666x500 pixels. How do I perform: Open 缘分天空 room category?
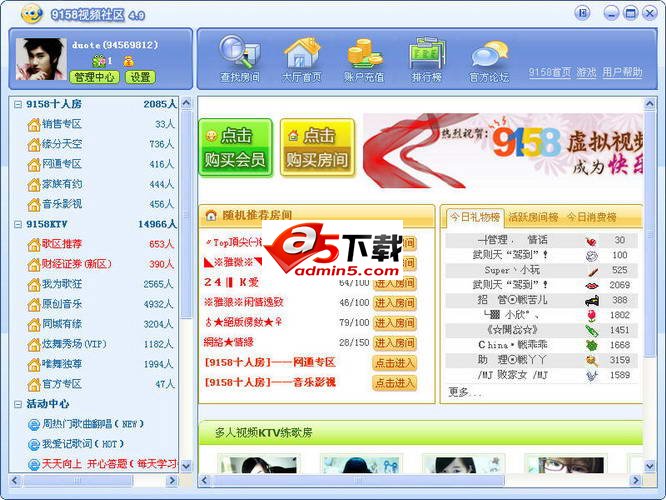(62, 144)
